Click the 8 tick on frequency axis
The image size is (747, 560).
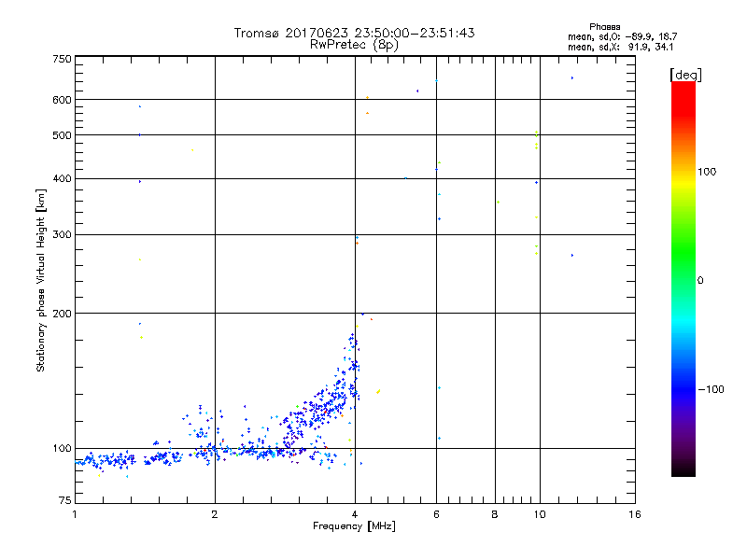click(494, 515)
